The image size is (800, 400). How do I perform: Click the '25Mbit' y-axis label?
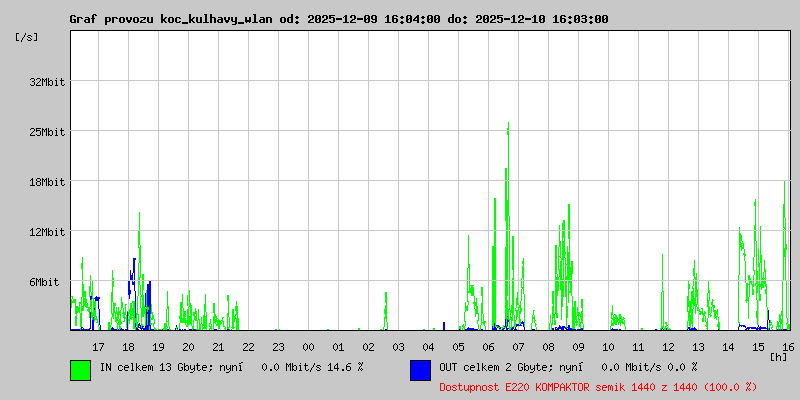pyautogui.click(x=47, y=132)
